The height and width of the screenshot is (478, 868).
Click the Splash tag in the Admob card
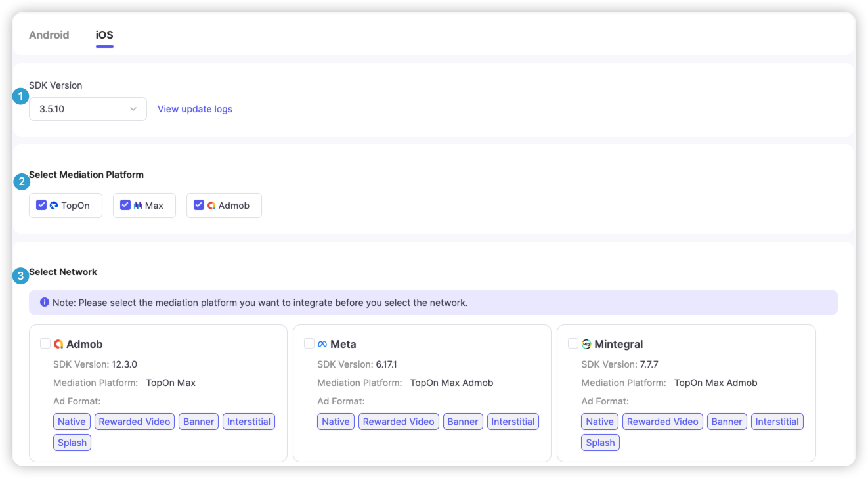point(72,443)
